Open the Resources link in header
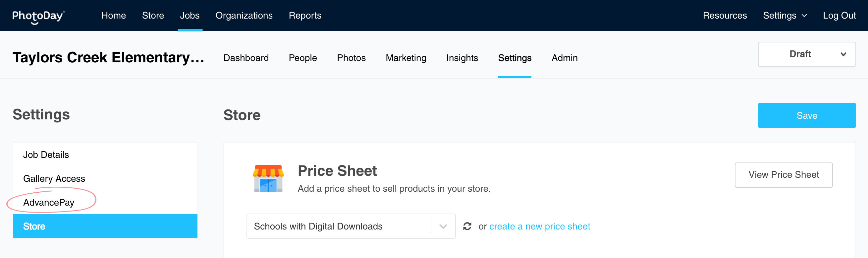 [x=725, y=16]
